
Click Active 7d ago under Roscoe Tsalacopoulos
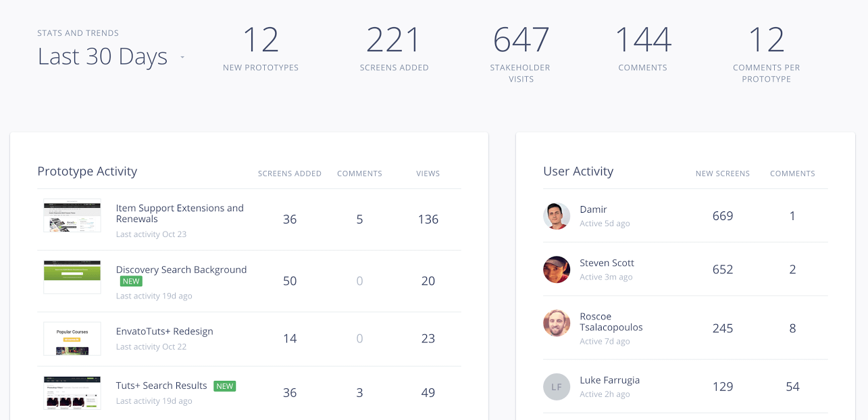click(x=605, y=342)
